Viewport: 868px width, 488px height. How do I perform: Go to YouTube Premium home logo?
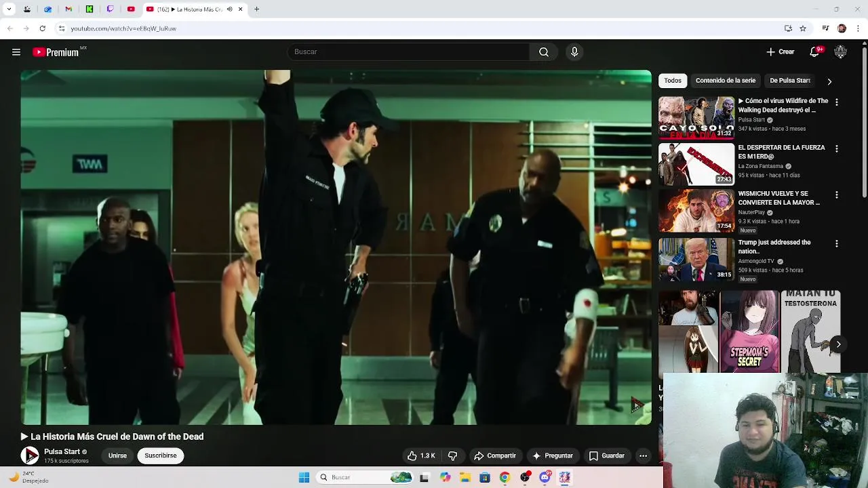[56, 52]
